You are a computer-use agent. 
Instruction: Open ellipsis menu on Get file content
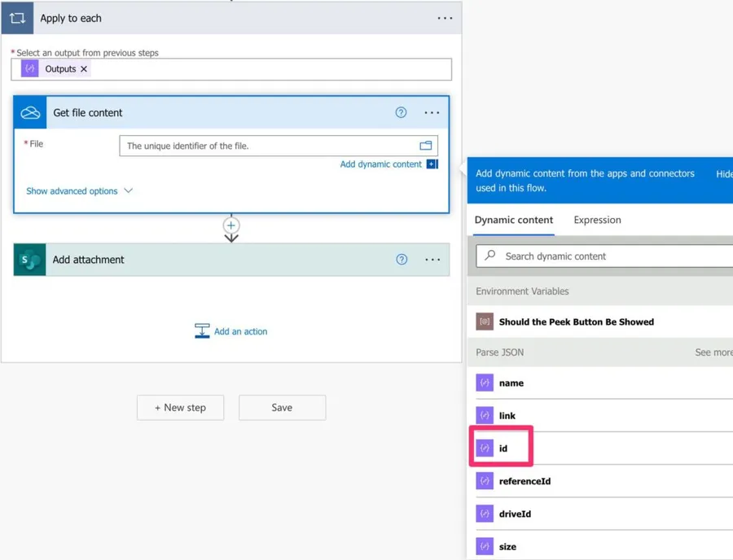tap(432, 112)
